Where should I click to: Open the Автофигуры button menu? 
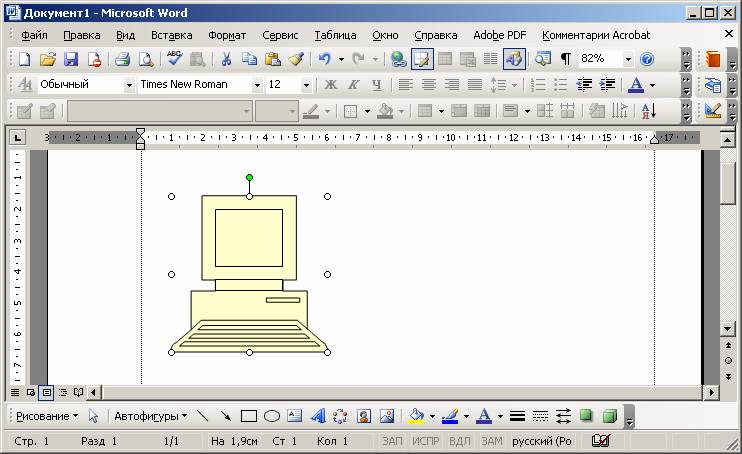click(150, 416)
